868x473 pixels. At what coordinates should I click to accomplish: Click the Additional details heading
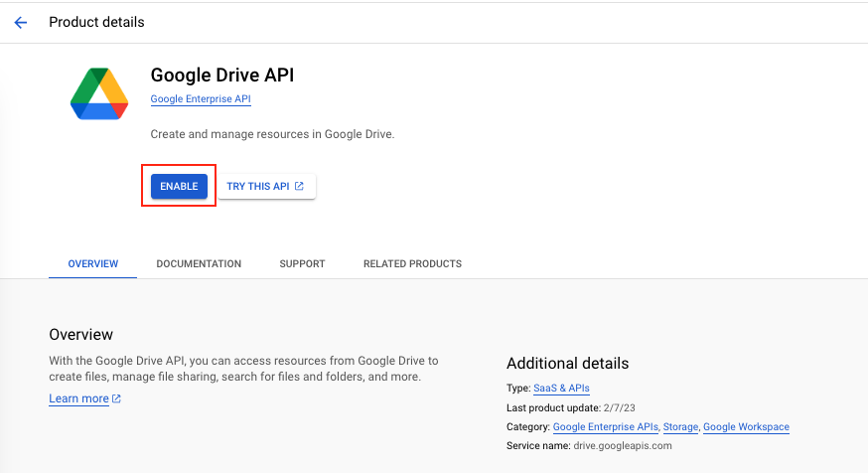567,364
